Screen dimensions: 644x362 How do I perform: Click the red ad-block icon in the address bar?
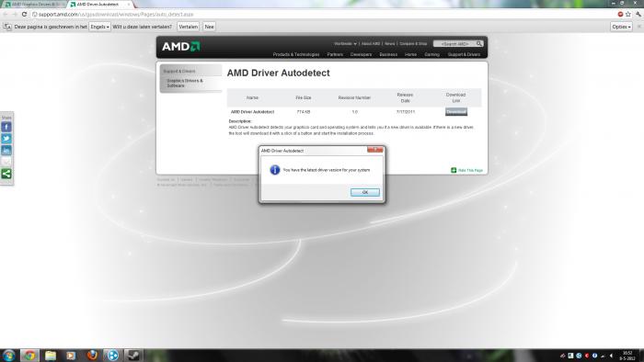[x=620, y=15]
